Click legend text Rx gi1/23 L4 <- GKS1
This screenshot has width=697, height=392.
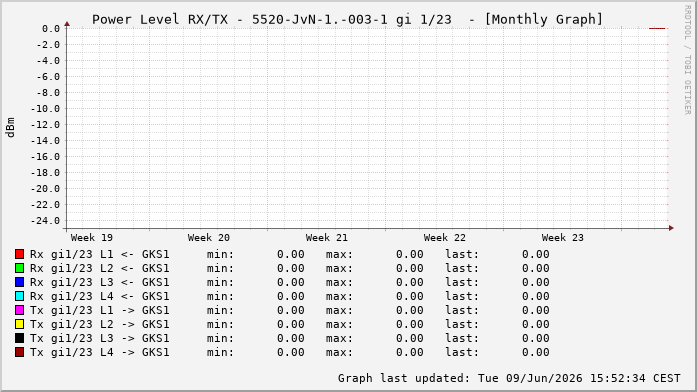click(x=100, y=296)
